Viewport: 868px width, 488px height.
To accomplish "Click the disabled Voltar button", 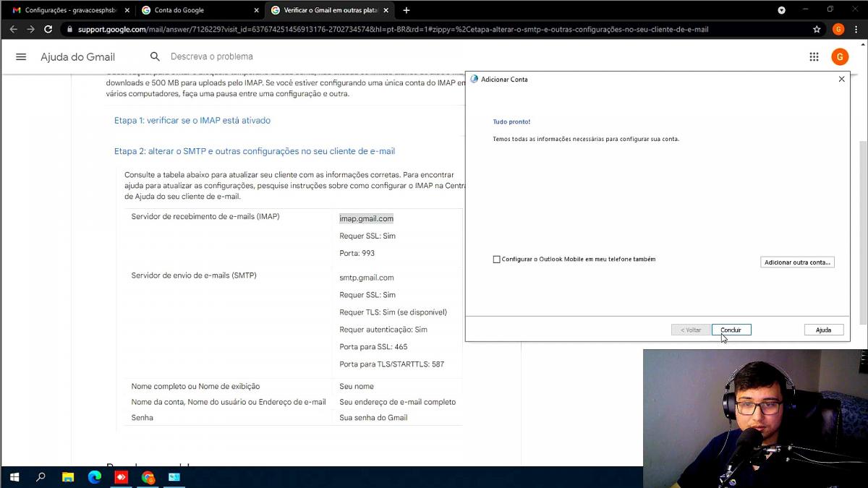I will pos(691,330).
